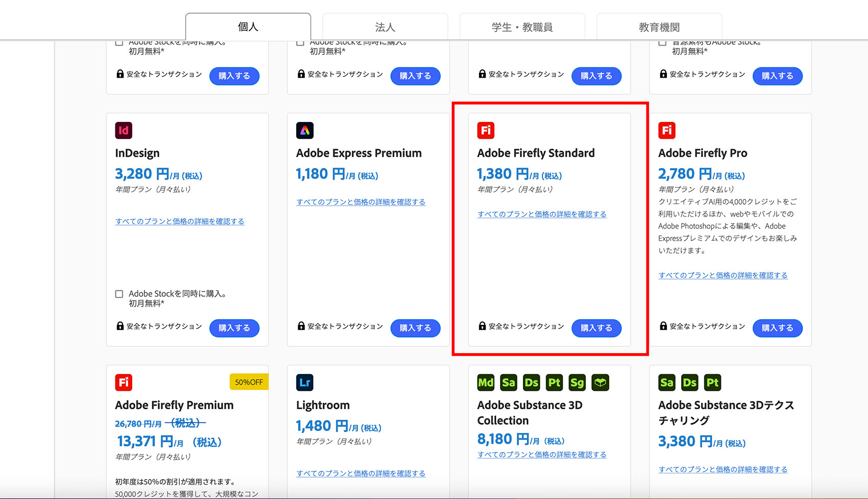
Task: Open plan details link in Lightroom card
Action: point(361,473)
